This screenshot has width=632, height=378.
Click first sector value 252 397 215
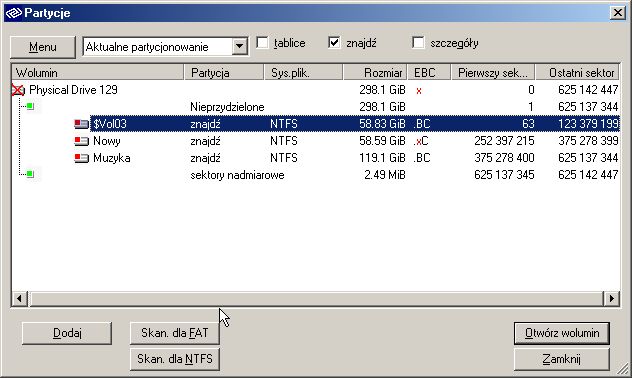(x=504, y=141)
